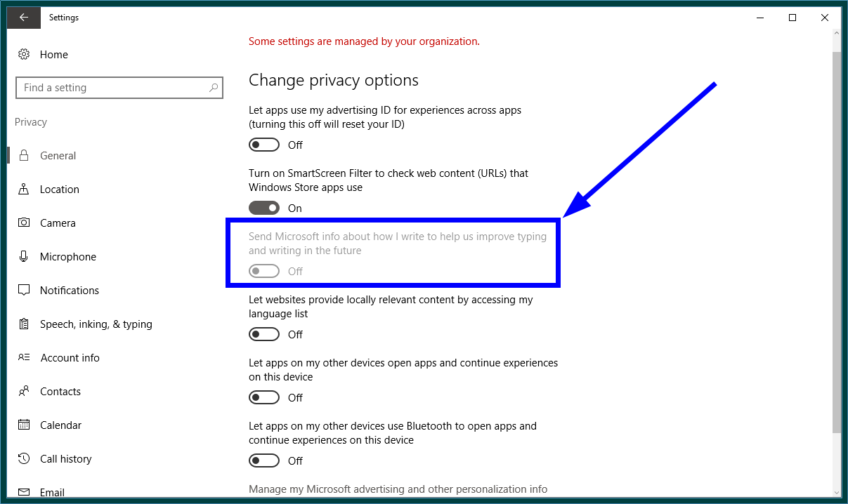Click the advertising ID description text
Image resolution: width=848 pixels, height=504 pixels.
pyautogui.click(x=385, y=117)
